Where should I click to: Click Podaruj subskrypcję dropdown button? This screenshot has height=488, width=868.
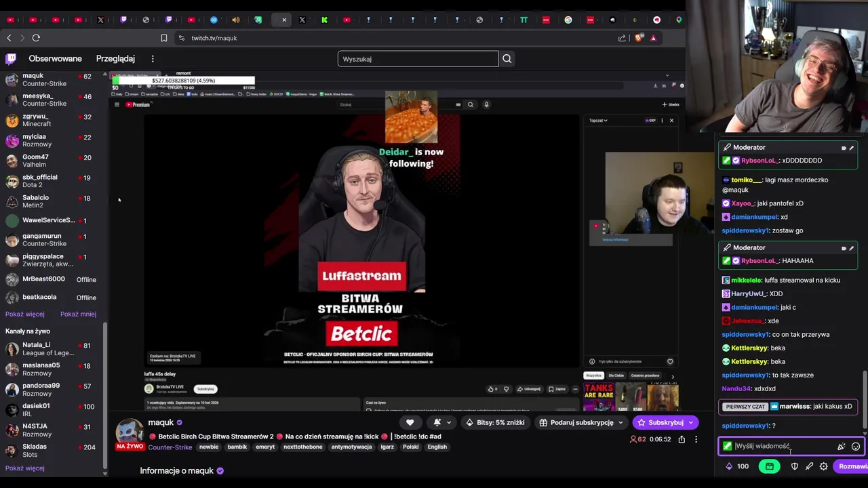(580, 422)
